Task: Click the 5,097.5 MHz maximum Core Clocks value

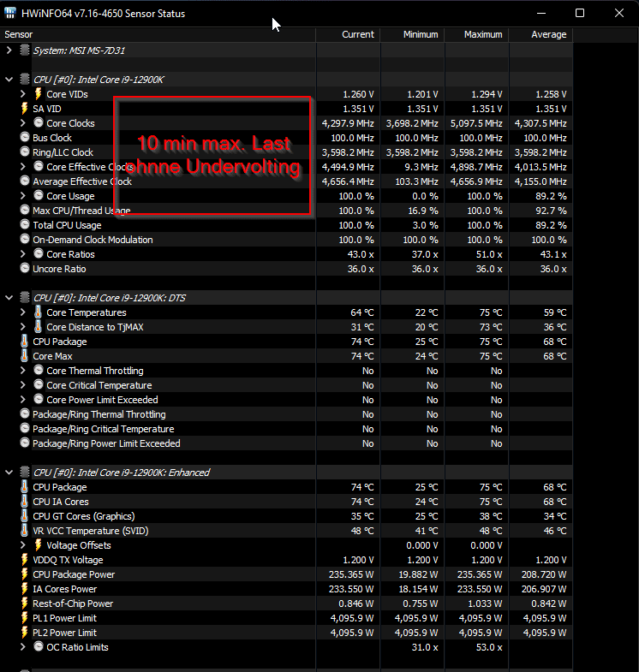Action: pos(476,123)
